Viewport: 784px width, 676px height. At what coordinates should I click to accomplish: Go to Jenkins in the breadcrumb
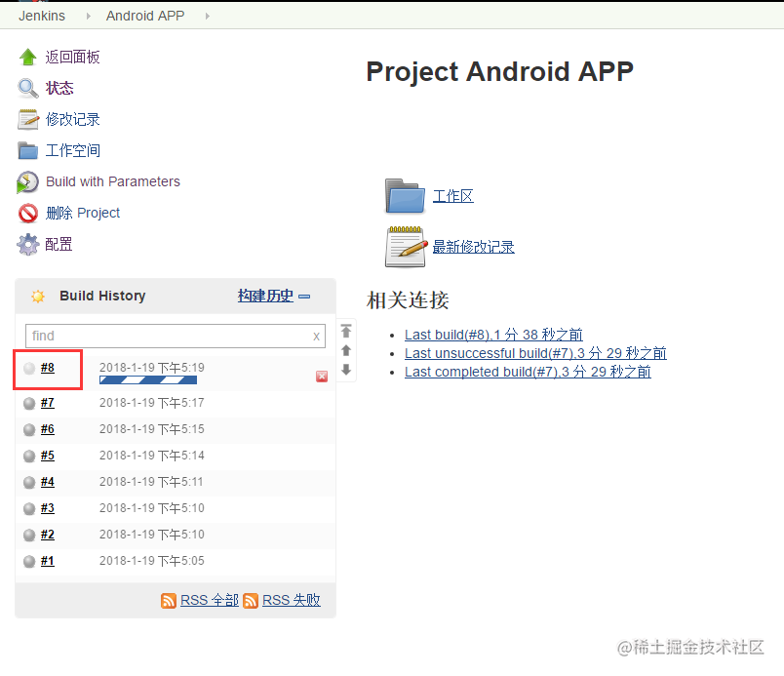pos(42,16)
